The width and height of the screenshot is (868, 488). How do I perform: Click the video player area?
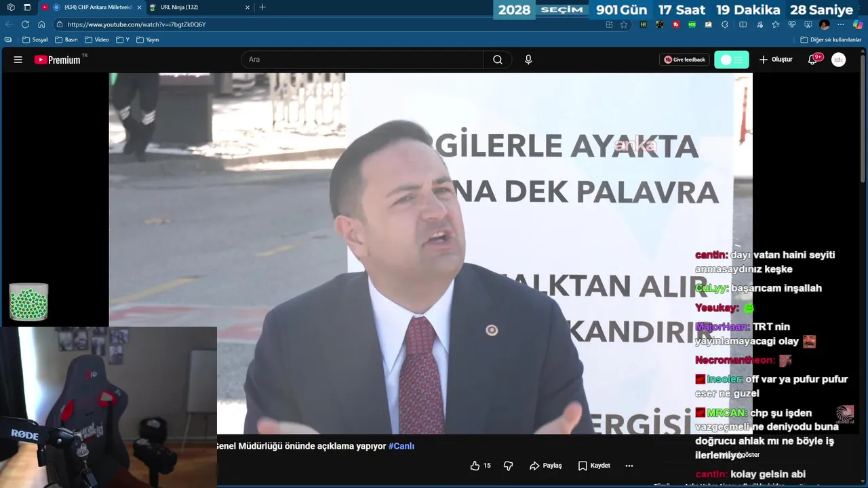pos(431,253)
